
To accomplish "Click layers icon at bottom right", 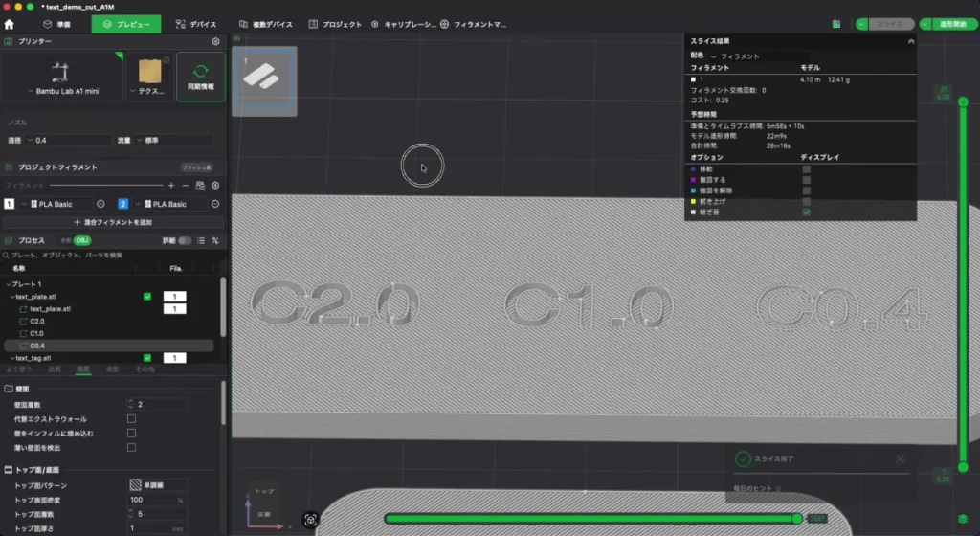I will pyautogui.click(x=963, y=519).
